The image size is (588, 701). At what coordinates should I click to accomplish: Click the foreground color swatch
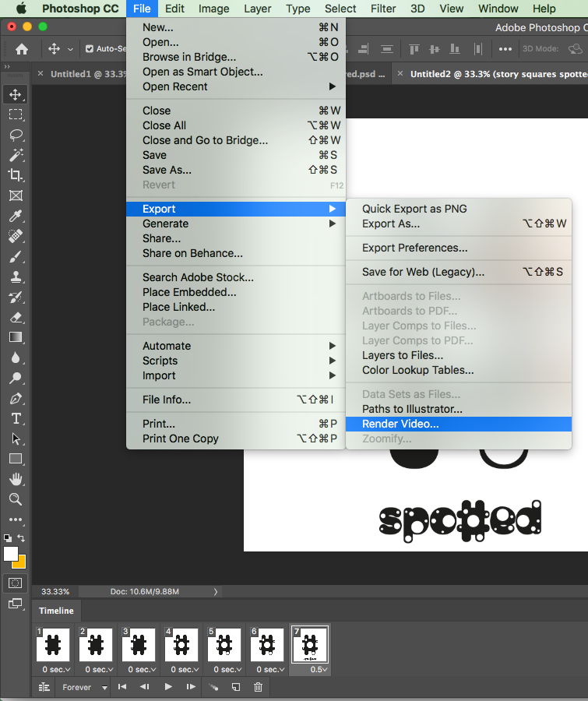tap(11, 554)
